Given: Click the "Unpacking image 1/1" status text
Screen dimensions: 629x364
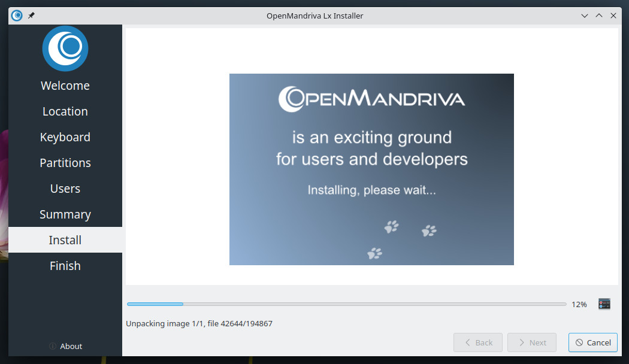Looking at the screenshot, I should (199, 323).
